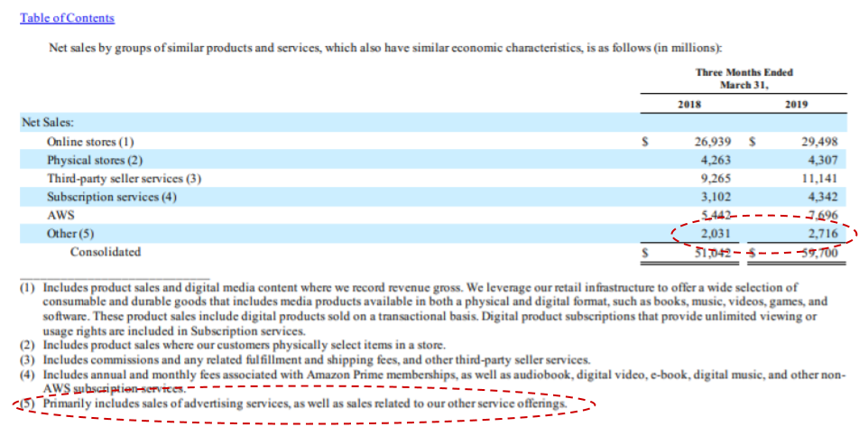Click the Online stores (1) row label
This screenshot has width=868, height=427.
90,142
